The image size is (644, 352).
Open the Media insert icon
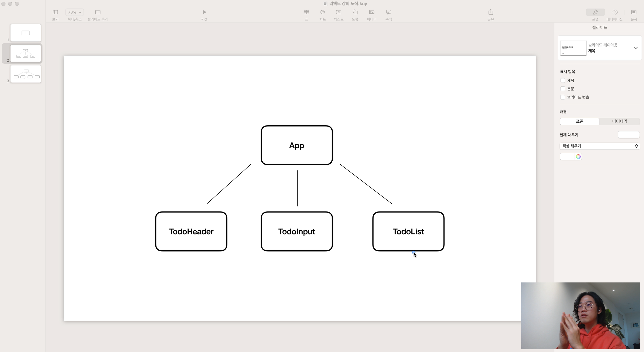tap(371, 12)
